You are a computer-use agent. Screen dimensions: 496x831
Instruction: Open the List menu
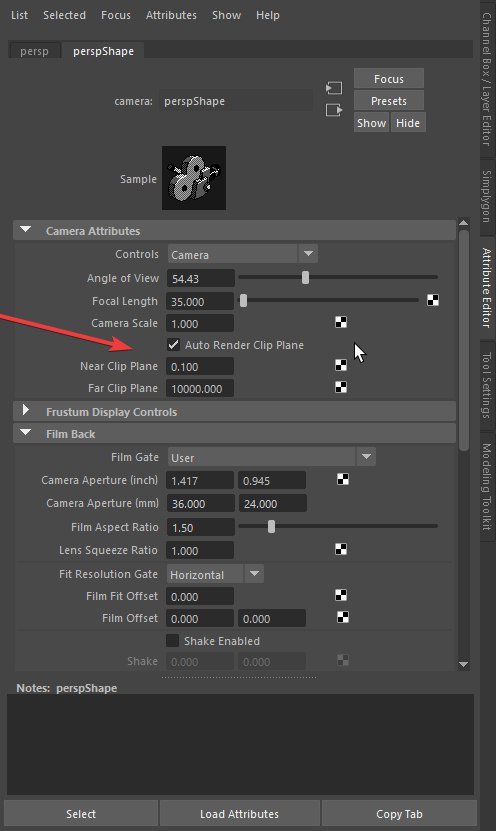point(20,15)
